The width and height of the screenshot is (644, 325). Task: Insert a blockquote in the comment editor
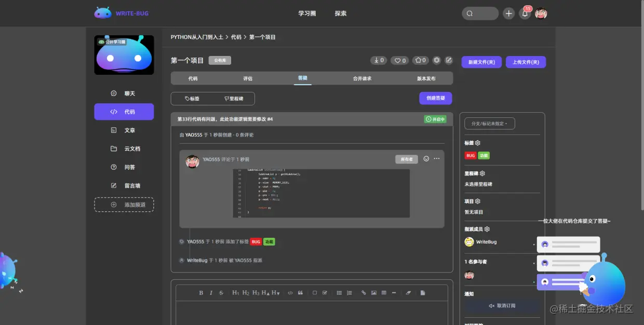tap(300, 292)
